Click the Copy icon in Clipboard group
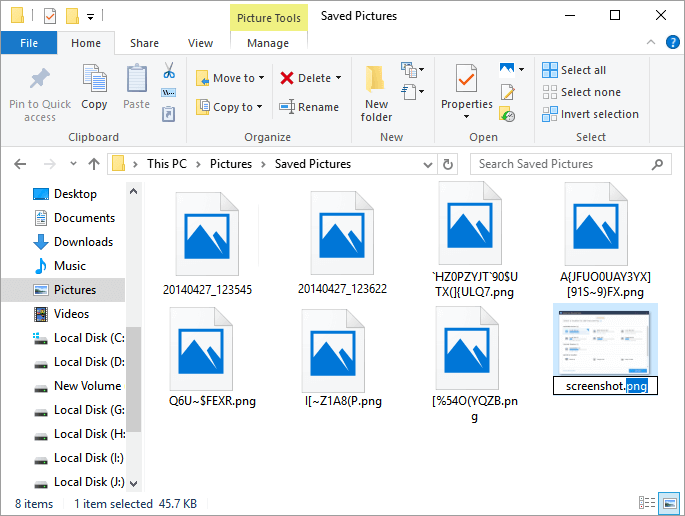Viewport: 685px width, 516px height. pyautogui.click(x=94, y=80)
